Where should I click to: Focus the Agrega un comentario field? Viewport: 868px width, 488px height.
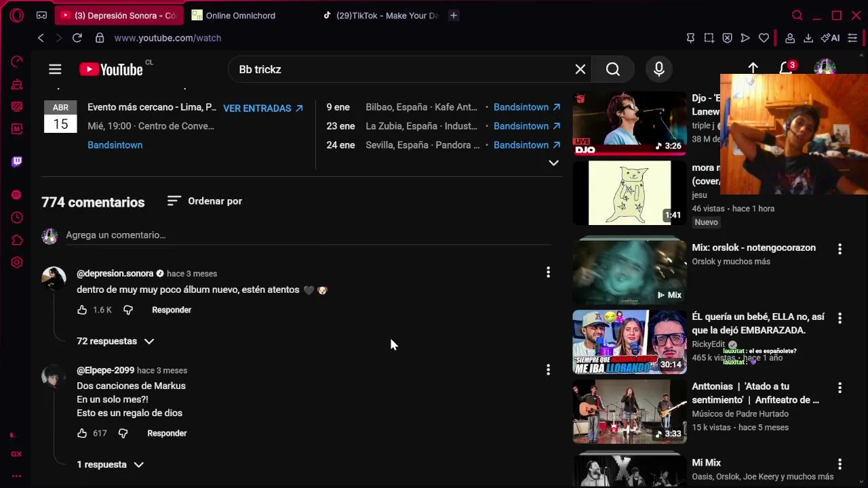click(x=309, y=235)
